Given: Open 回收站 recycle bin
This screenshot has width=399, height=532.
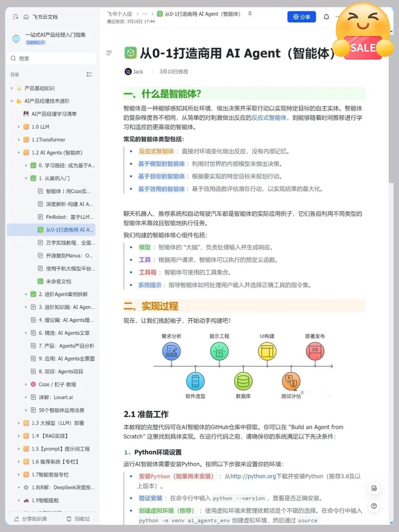Looking at the screenshot, I should (78, 519).
